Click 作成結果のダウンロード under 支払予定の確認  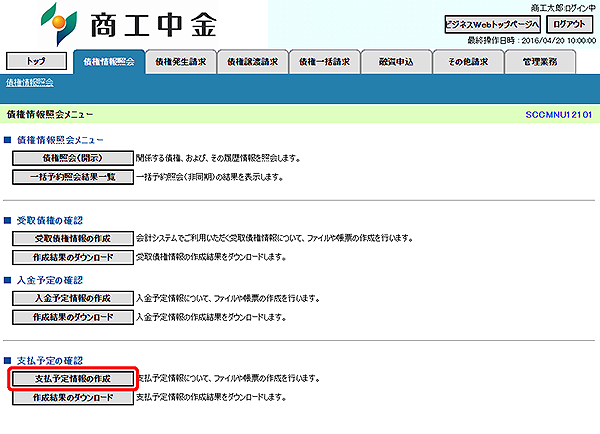[73, 398]
